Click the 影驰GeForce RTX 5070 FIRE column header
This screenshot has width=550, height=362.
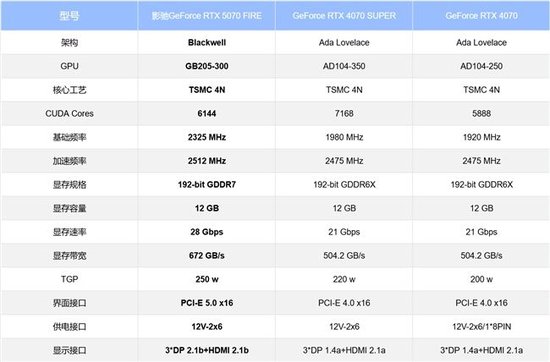(207, 16)
